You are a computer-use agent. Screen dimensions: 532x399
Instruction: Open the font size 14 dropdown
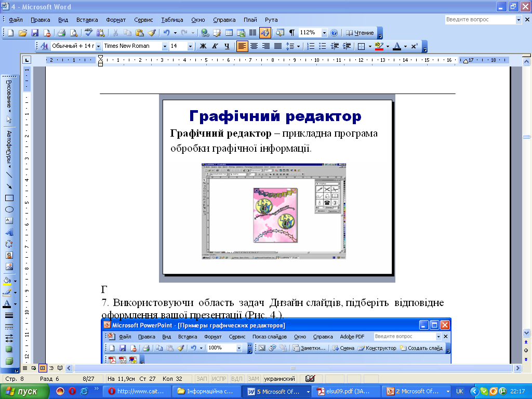(x=190, y=46)
